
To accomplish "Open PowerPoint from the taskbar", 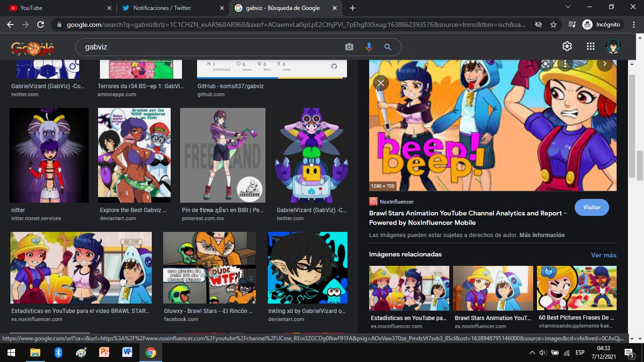I will tap(104, 352).
